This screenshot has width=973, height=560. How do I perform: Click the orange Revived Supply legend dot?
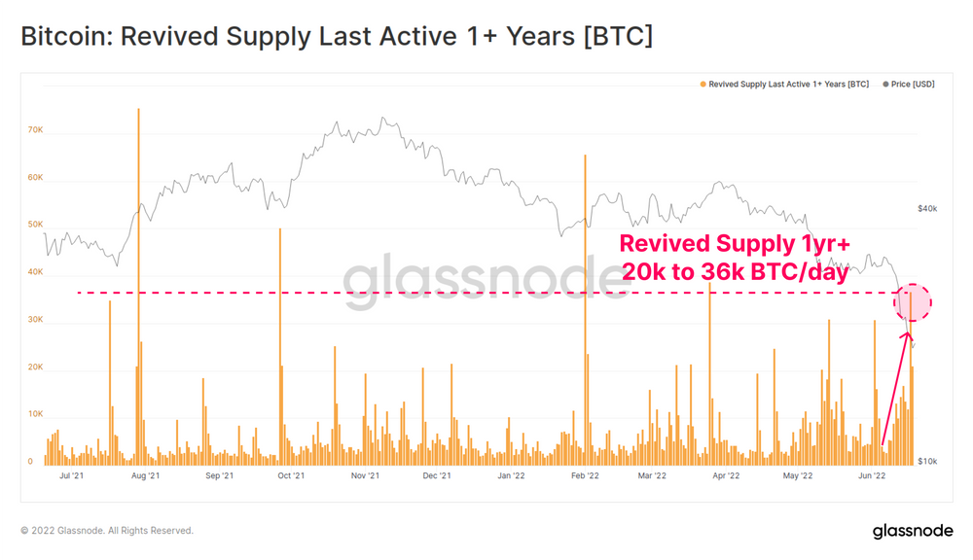pos(703,85)
